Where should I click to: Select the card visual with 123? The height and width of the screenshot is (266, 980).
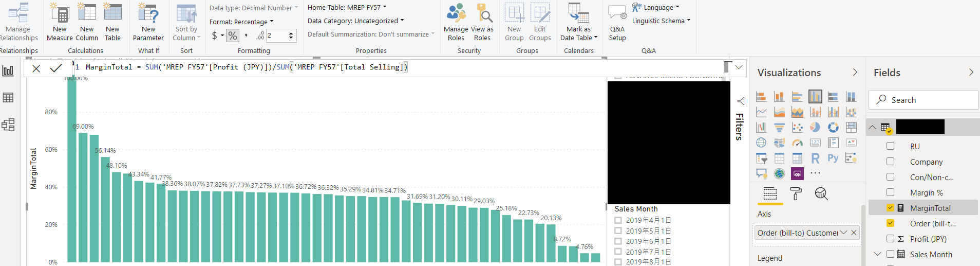coord(815,143)
